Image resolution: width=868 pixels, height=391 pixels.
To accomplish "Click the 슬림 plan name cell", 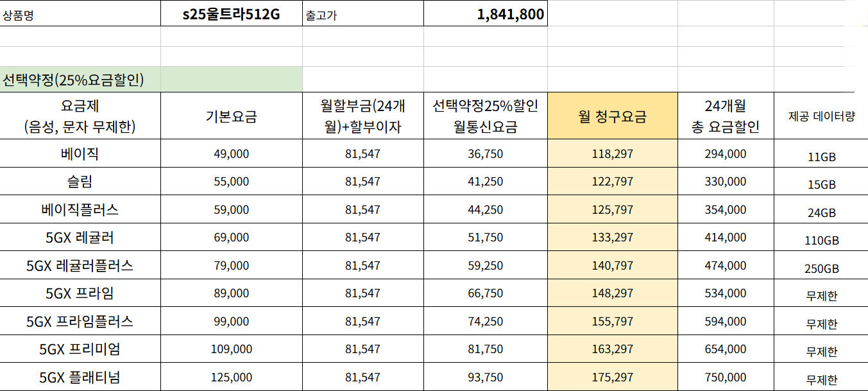I will (x=80, y=182).
